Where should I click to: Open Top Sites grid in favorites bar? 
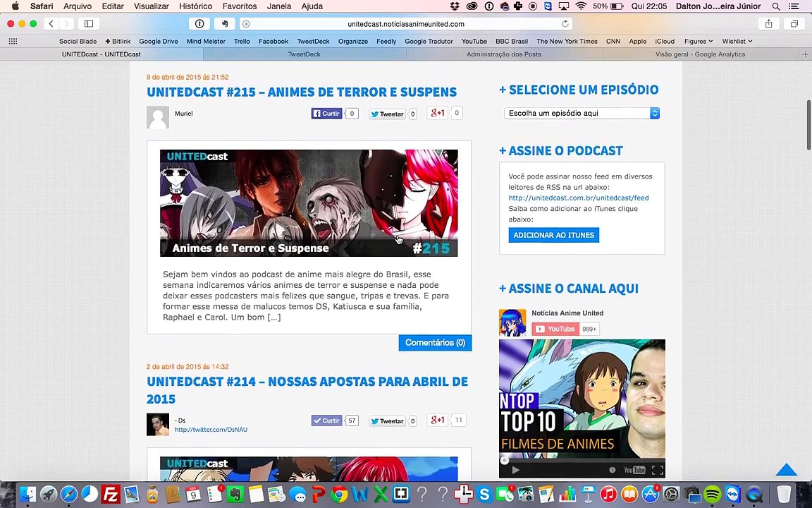(x=13, y=41)
